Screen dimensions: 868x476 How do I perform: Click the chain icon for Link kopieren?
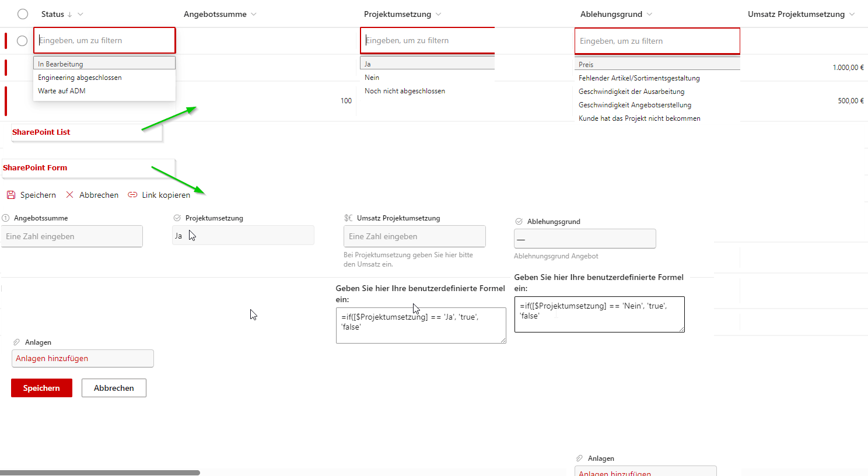(x=132, y=195)
